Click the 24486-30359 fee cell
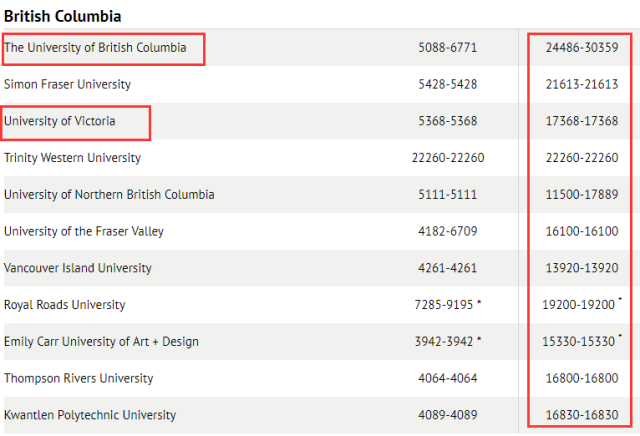 click(581, 48)
